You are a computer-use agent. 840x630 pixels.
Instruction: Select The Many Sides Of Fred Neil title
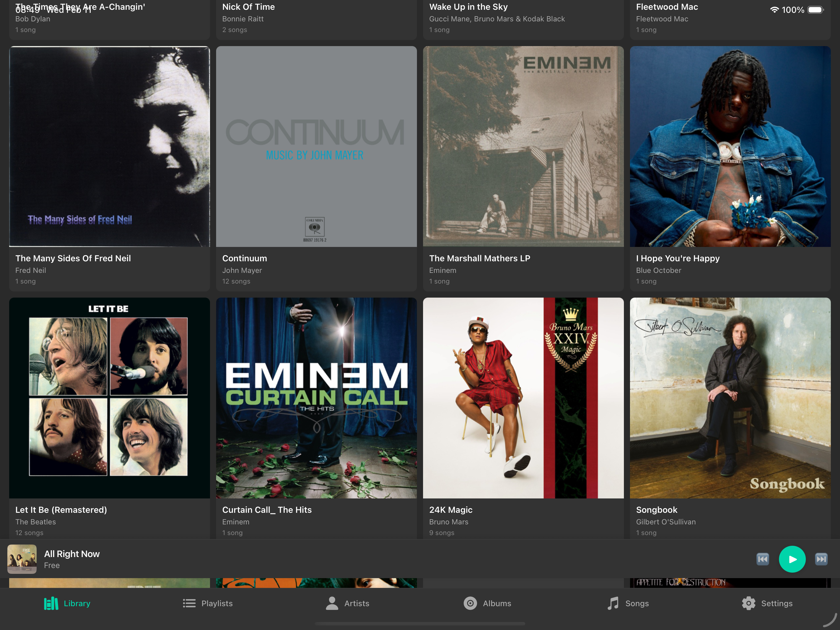(73, 259)
